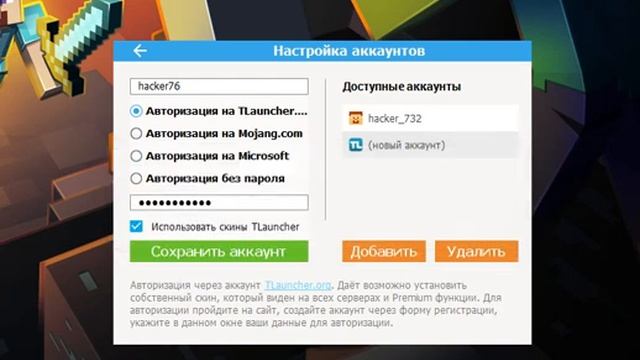Select account name hacker_732 in list
Screen dimensions: 640x360
(395, 119)
